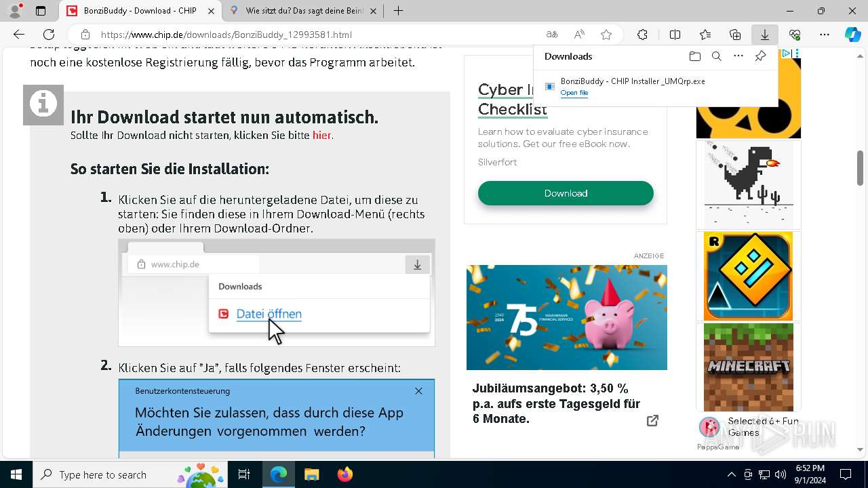Open the Favorites list
This screenshot has height=488, width=868.
[x=705, y=35]
